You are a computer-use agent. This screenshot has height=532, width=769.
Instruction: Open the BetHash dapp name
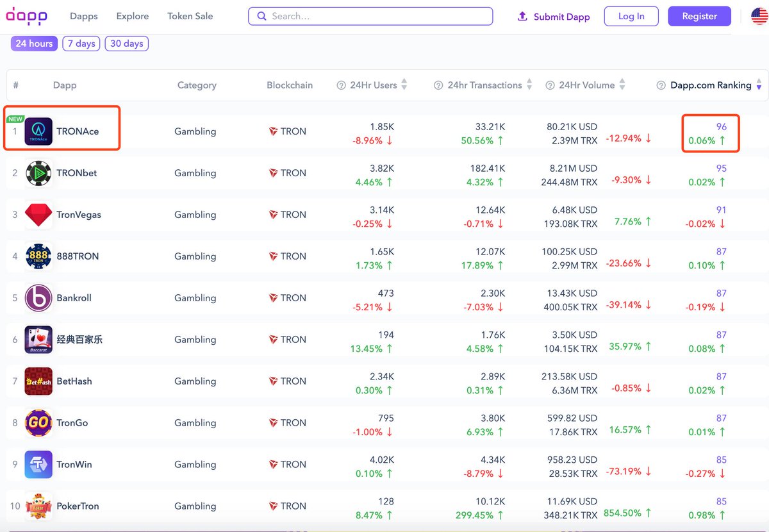[x=74, y=381]
